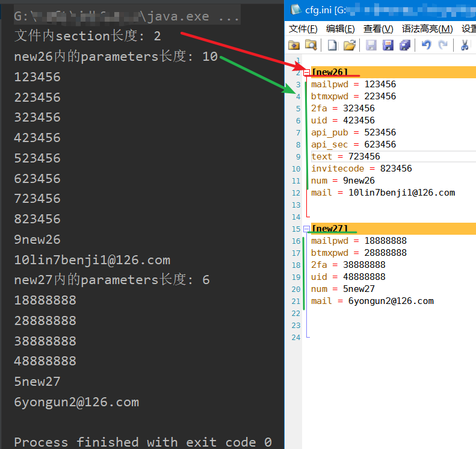Image resolution: width=476 pixels, height=449 pixels.
Task: Create a new blank file
Action: click(332, 45)
